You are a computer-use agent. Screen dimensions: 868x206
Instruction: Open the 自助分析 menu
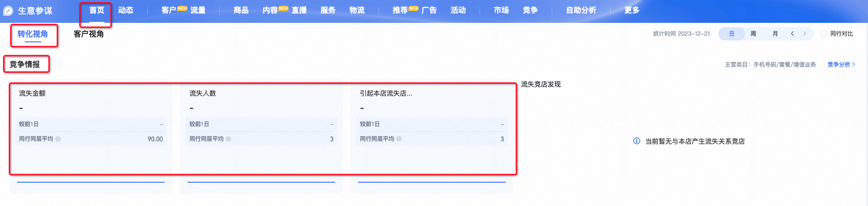click(581, 10)
